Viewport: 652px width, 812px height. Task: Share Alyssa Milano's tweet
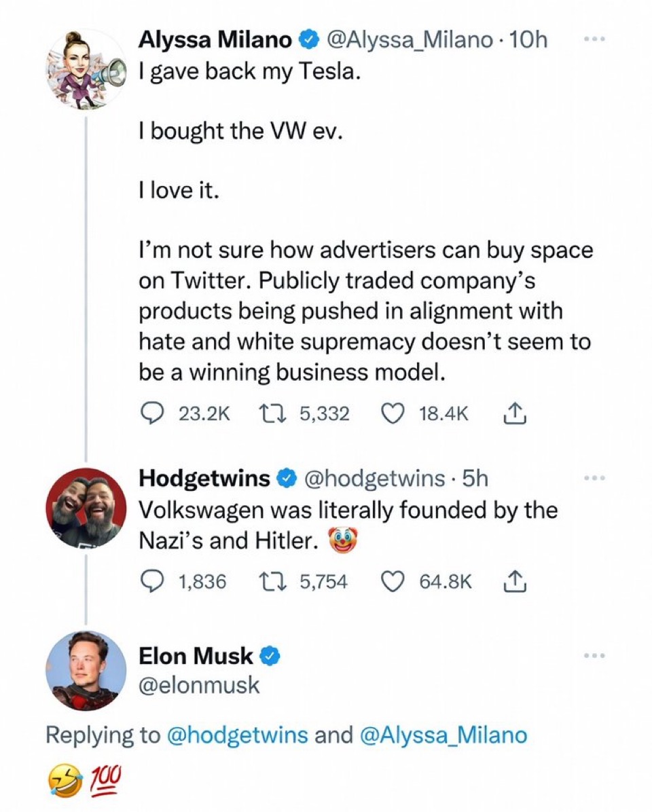coord(513,413)
